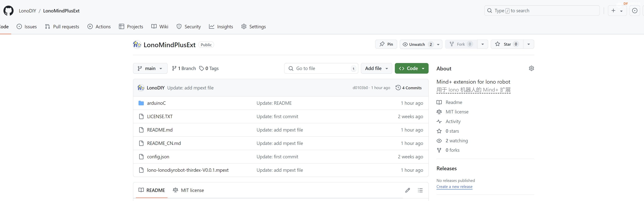Click the config.json file icon
644x201 pixels.
tap(141, 157)
